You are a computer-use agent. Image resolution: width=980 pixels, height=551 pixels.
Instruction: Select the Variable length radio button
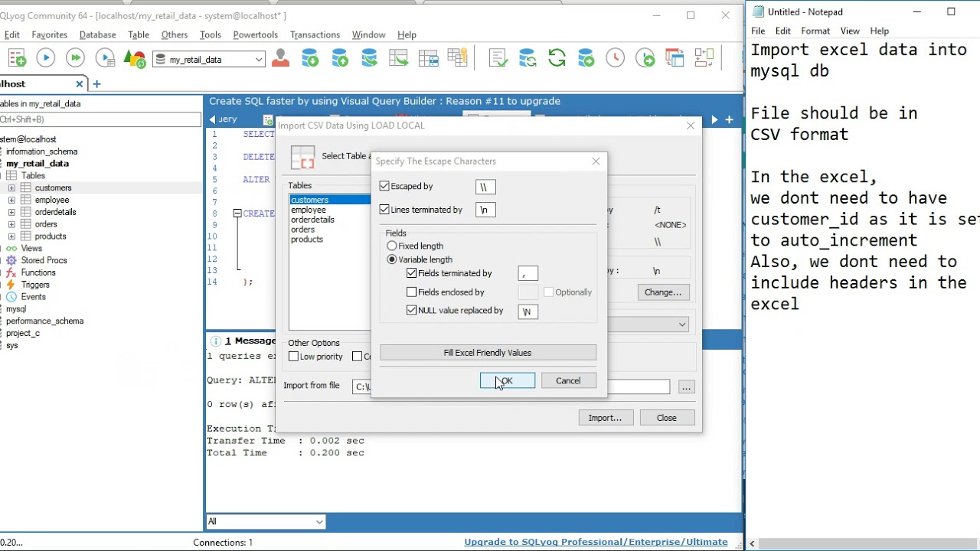[392, 260]
